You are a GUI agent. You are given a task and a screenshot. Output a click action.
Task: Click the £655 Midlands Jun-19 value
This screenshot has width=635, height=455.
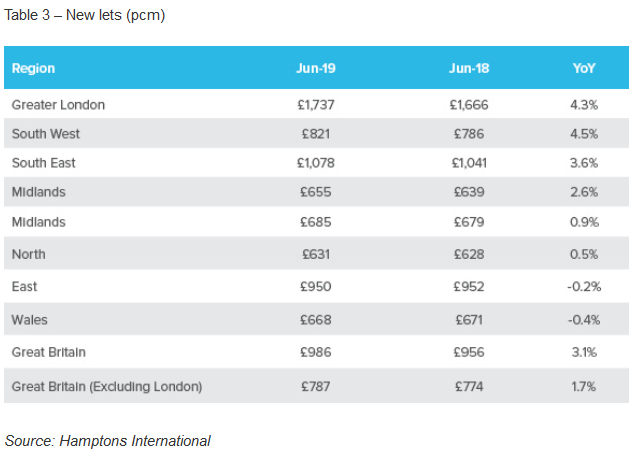[x=316, y=191]
